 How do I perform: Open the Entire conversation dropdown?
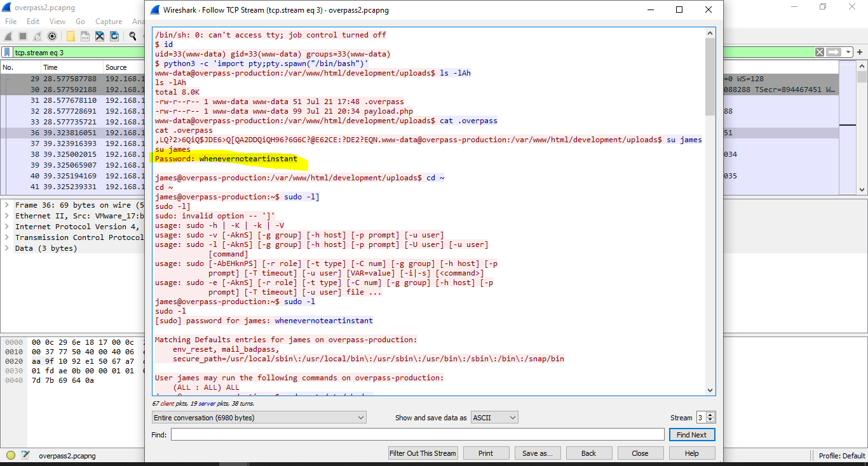click(259, 417)
